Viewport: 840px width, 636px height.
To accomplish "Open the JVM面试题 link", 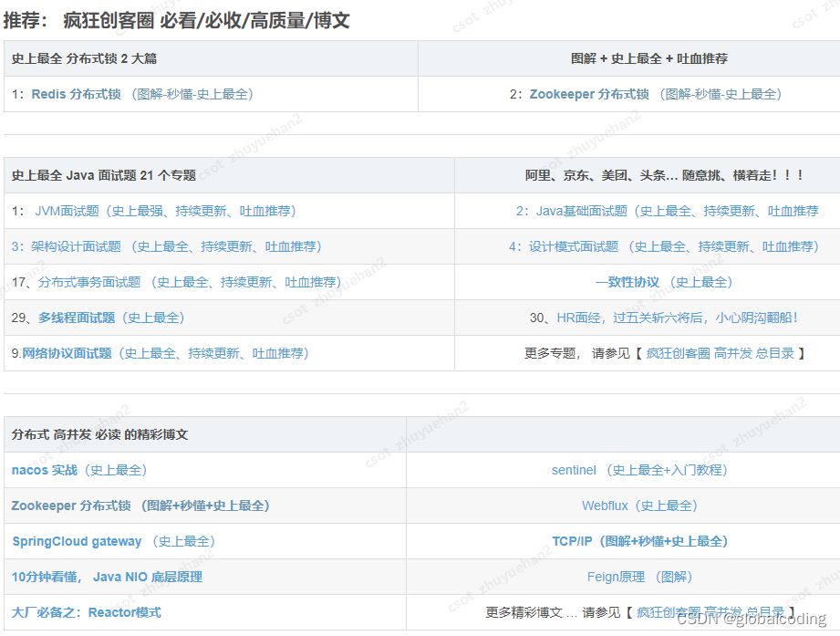I will click(165, 211).
